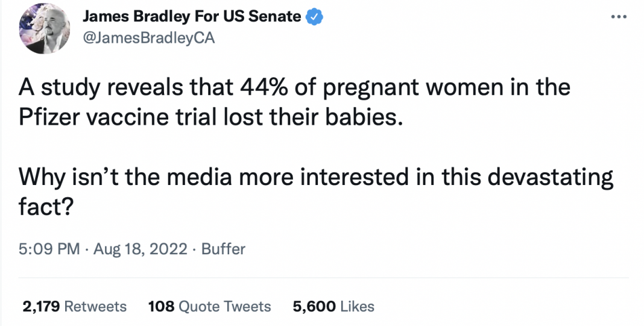View the 2,179 Retweets list
The width and height of the screenshot is (644, 326).
tap(74, 306)
